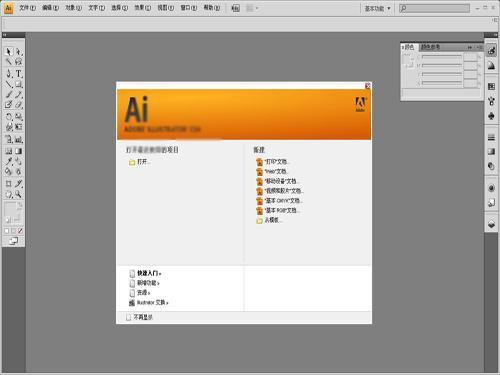Collapse the Color panel with the double arrows
The width and height of the screenshot is (500, 375).
(470, 47)
